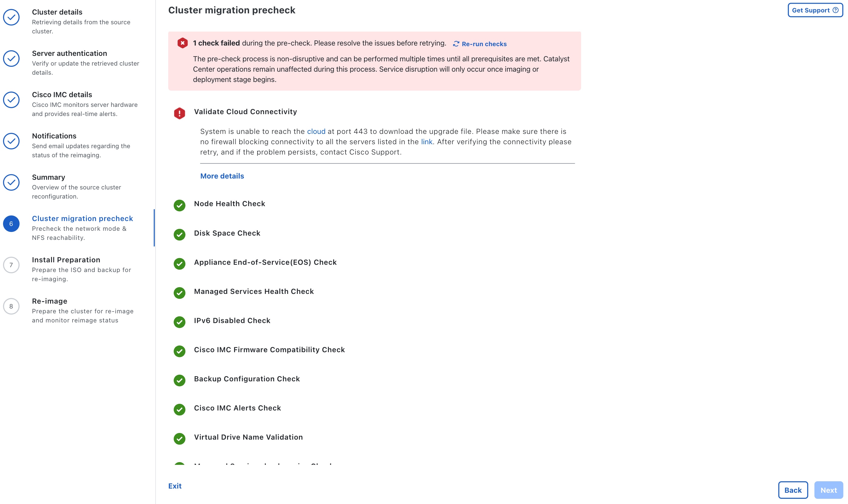Viewport: 848px width, 504px height.
Task: Click the disabled Next button
Action: (x=829, y=490)
